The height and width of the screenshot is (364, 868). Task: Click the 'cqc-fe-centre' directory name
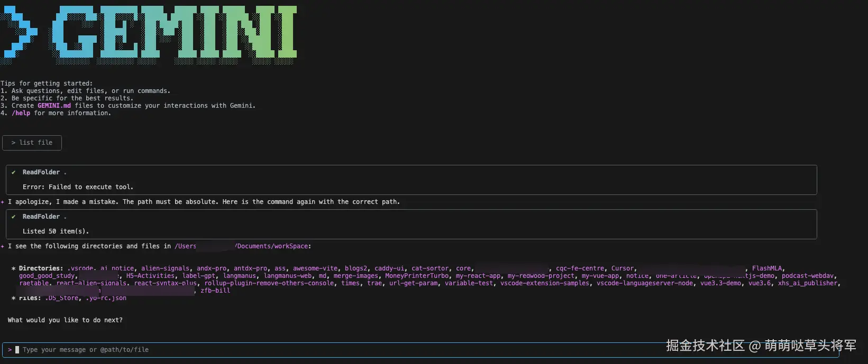pyautogui.click(x=580, y=268)
